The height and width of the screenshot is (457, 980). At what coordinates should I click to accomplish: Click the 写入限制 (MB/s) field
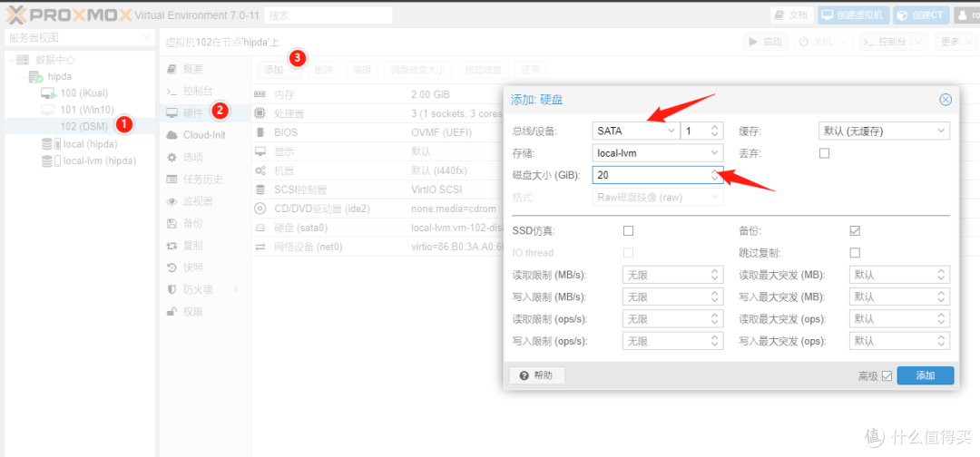673,297
